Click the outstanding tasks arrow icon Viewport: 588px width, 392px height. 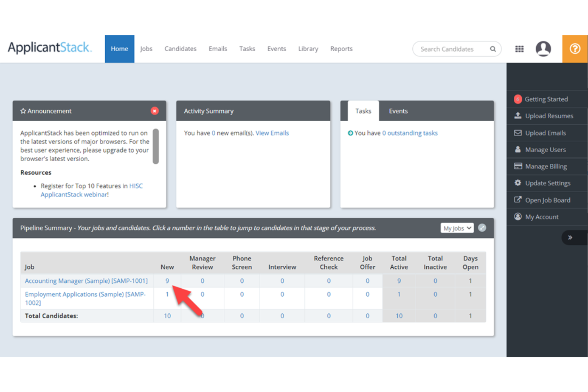pos(350,133)
